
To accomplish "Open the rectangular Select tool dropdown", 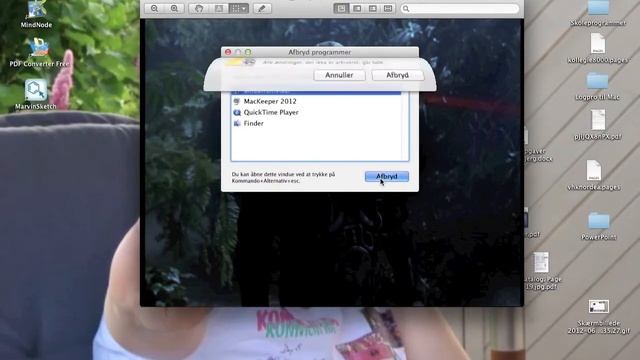I will (239, 8).
